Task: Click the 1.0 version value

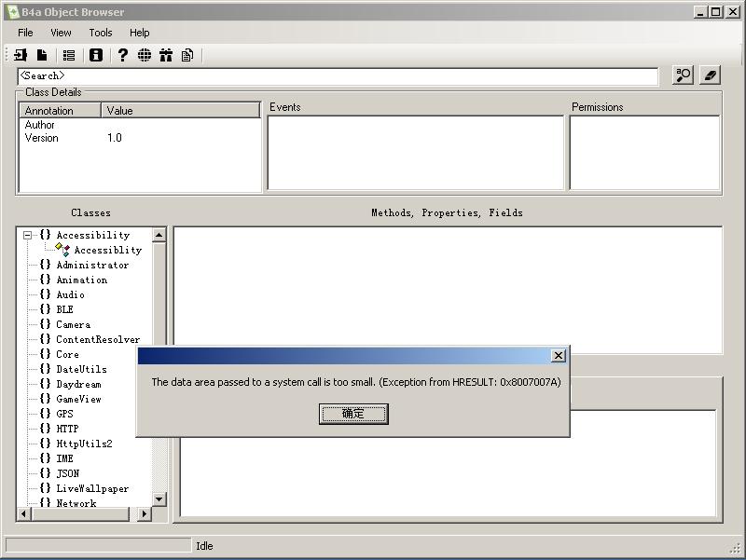Action: 114,138
